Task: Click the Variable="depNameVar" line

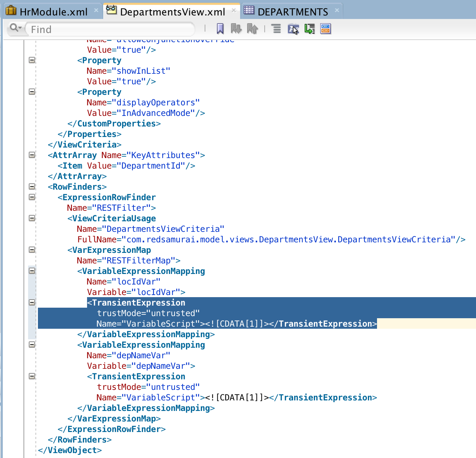Action: pos(141,366)
